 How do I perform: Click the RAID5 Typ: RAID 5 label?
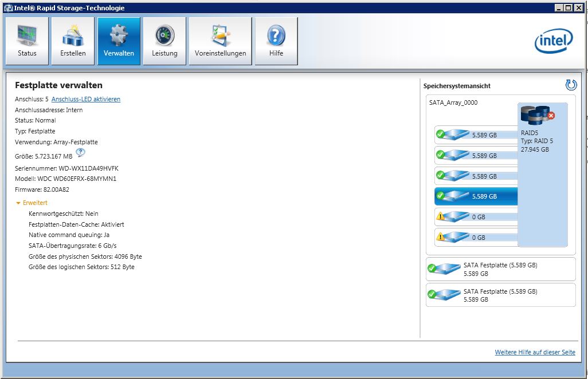536,137
